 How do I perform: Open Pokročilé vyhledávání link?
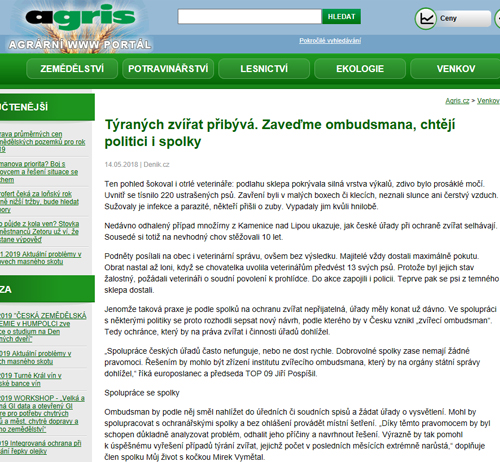[x=330, y=41]
